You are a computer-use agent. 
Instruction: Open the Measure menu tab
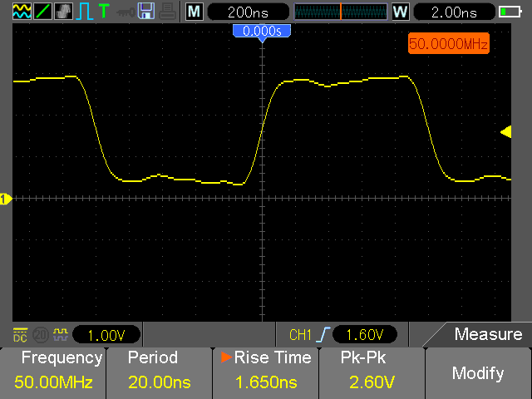482,334
